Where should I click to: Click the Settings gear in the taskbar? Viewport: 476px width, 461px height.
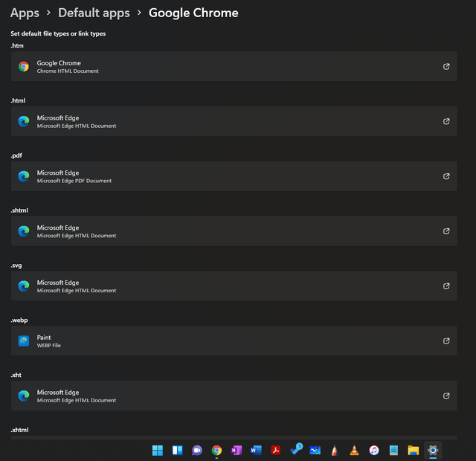tap(433, 451)
